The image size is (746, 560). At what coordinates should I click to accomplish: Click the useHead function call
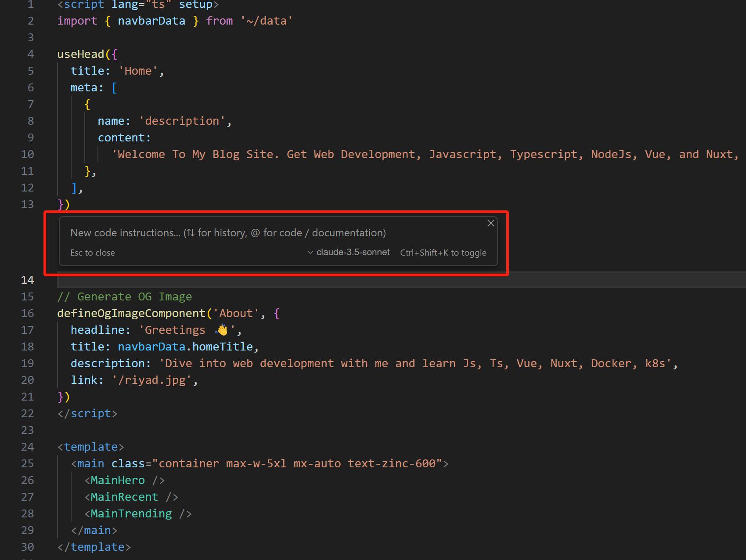[81, 54]
